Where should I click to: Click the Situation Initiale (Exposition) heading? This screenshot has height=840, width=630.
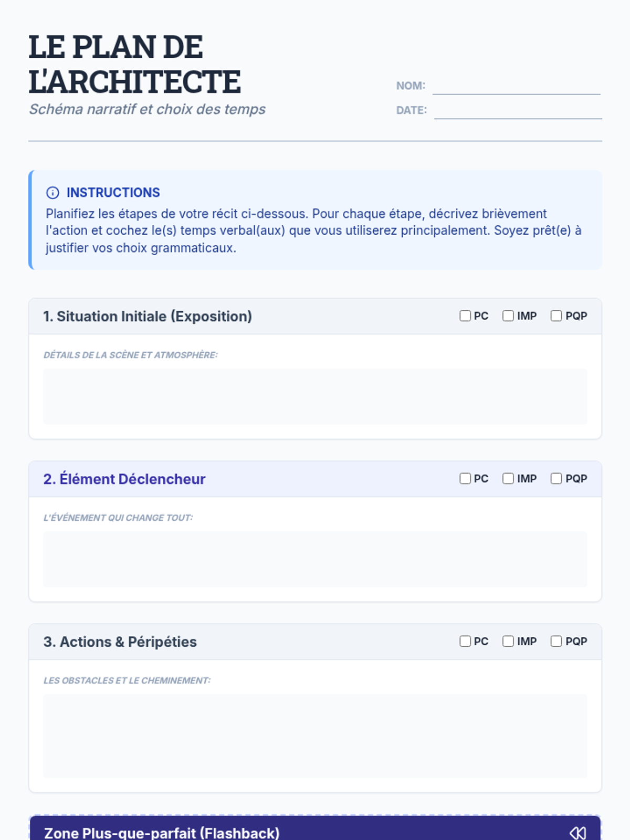coord(148,316)
